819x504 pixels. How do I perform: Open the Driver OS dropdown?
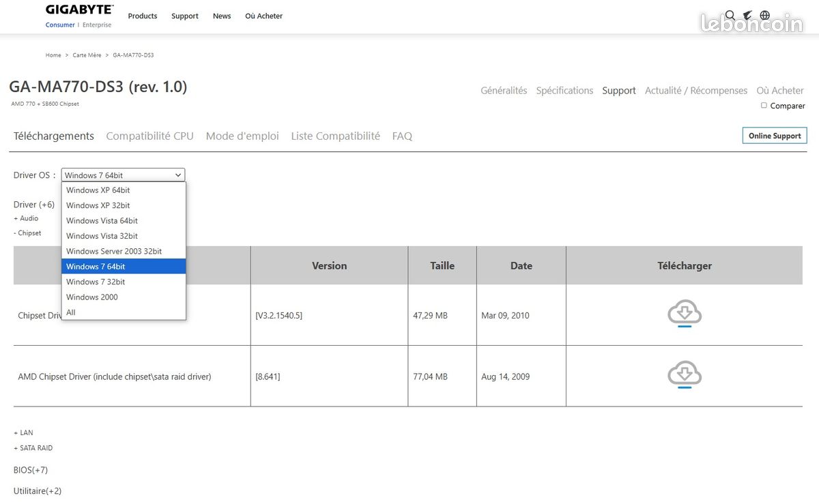[x=123, y=175]
